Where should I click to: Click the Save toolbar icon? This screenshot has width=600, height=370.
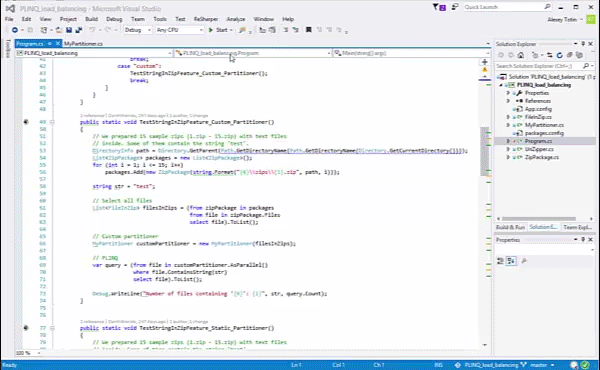click(69, 30)
